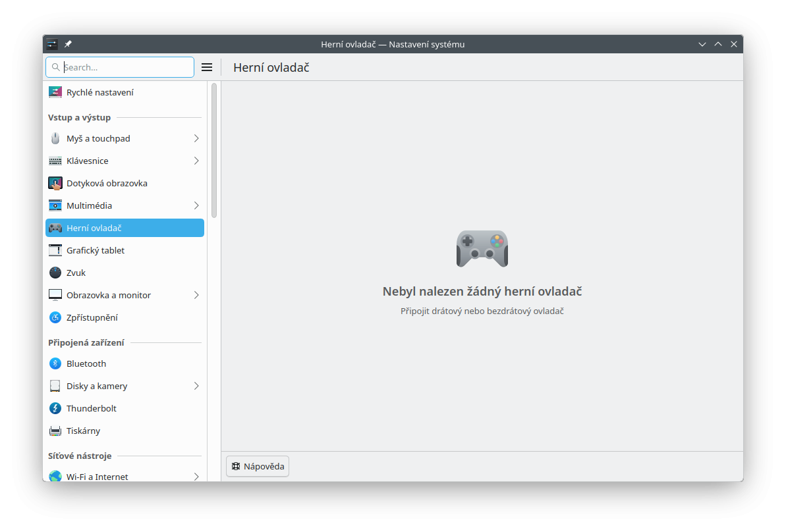The image size is (786, 532).
Task: Select Herní ovladač in the sidebar
Action: click(125, 228)
